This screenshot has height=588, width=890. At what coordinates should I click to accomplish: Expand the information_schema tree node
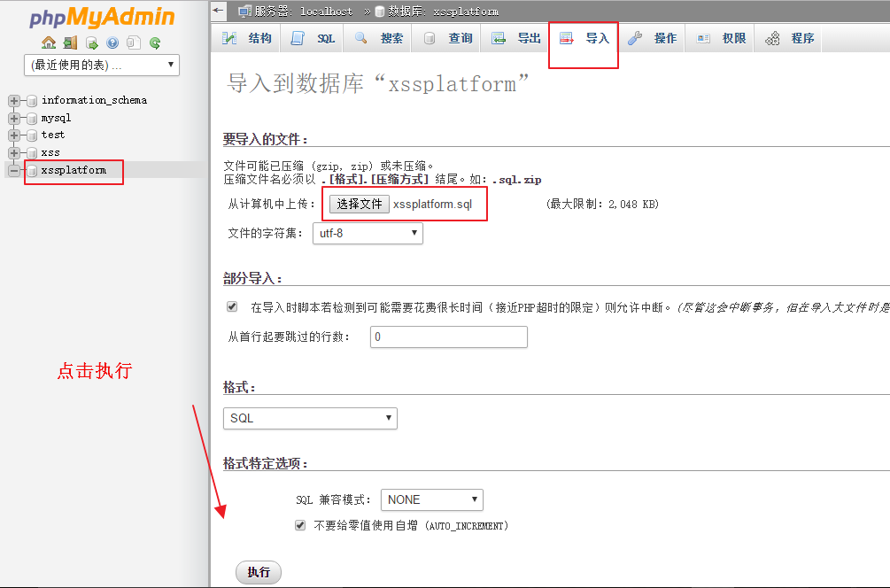[x=14, y=101]
